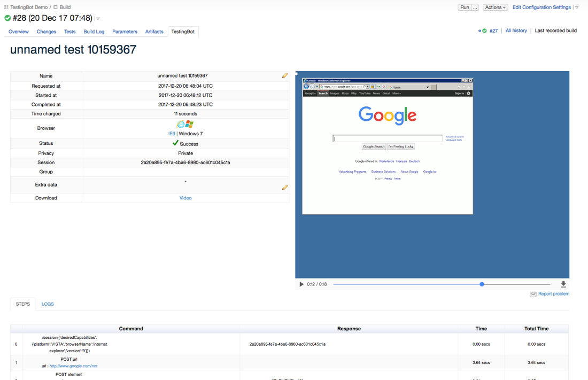Click the projects grid icon before TestingBot Demo
This screenshot has height=380, width=588.
[6, 7]
